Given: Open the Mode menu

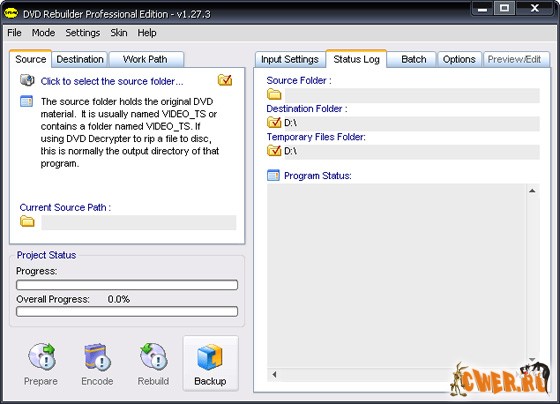Looking at the screenshot, I should pos(43,33).
